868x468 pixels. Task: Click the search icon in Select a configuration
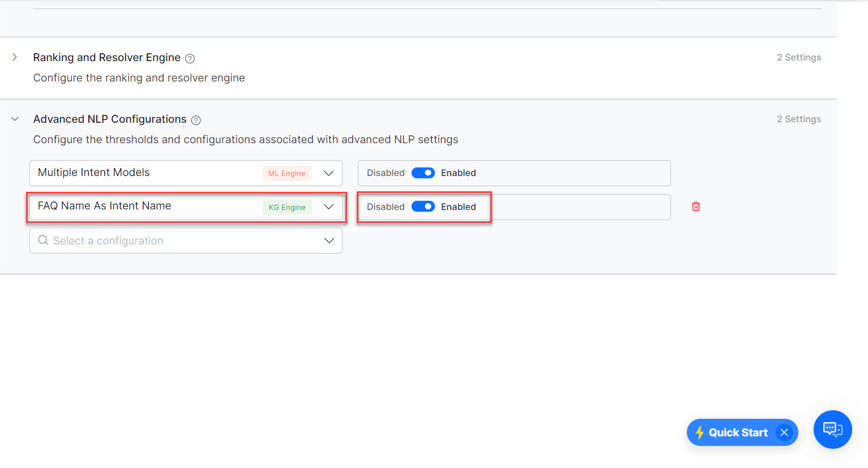tap(43, 241)
